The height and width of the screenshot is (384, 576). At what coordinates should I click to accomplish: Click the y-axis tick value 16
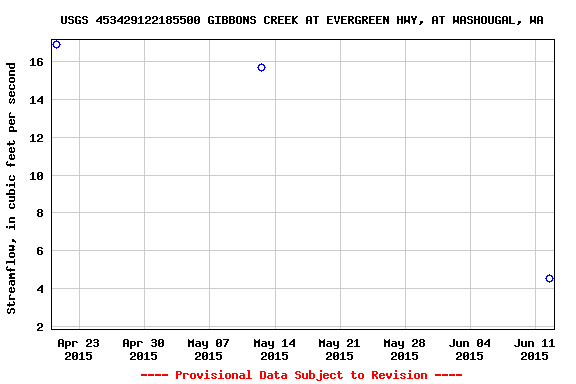tap(36, 62)
